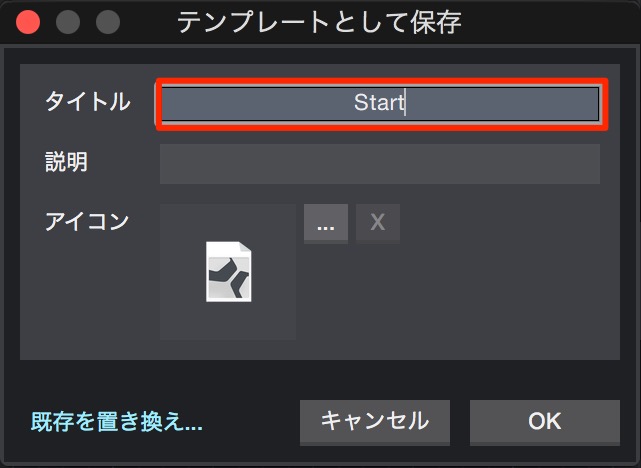Click the アイコン label
This screenshot has width=641, height=468.
click(x=87, y=222)
